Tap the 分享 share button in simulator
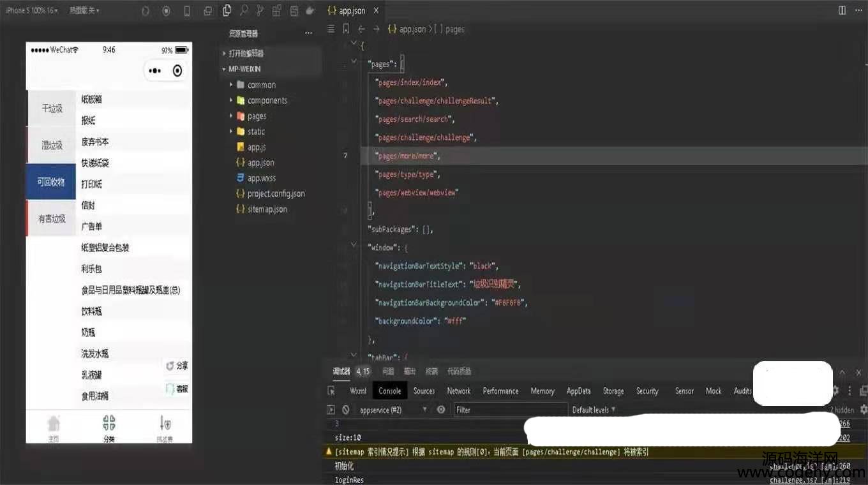The width and height of the screenshot is (868, 485). [x=177, y=366]
